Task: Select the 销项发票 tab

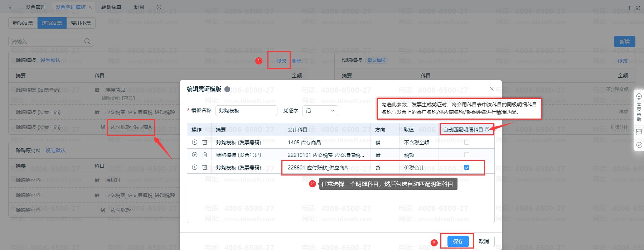Action: [23, 23]
